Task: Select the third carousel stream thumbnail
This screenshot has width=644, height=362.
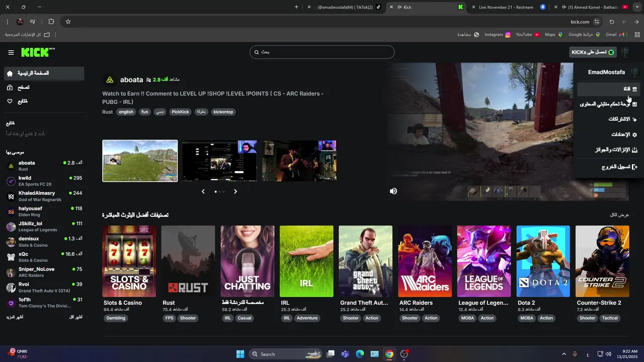Action: 299,161
